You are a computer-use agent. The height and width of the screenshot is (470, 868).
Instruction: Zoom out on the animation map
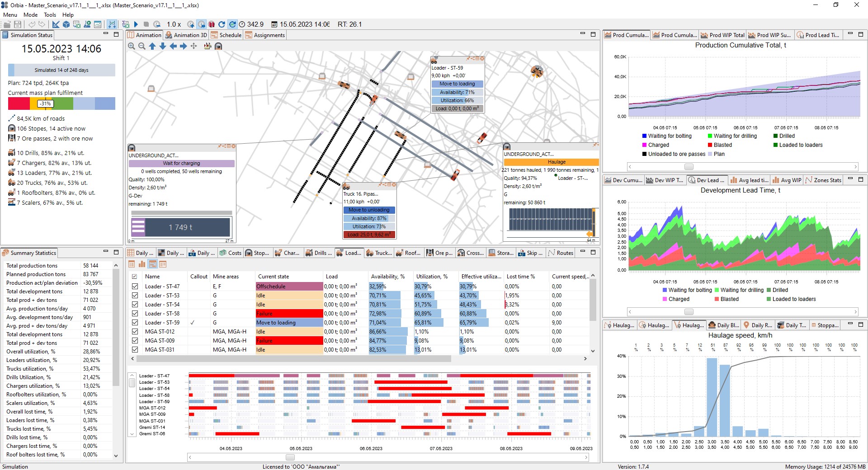[142, 46]
